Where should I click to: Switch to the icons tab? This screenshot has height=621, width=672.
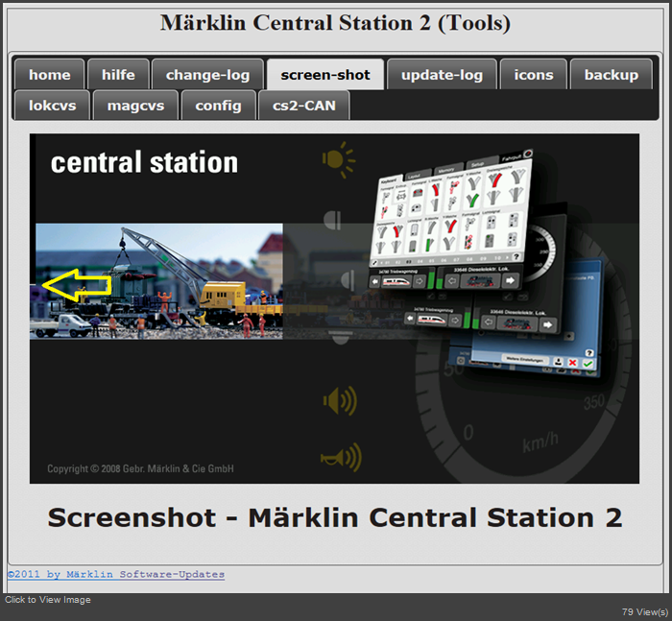coord(534,75)
